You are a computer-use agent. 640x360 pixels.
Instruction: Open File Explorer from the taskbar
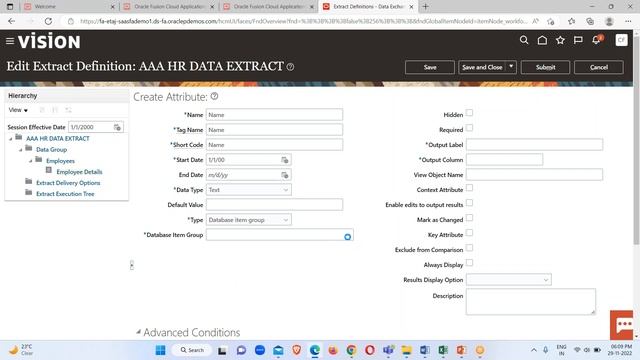(x=407, y=350)
